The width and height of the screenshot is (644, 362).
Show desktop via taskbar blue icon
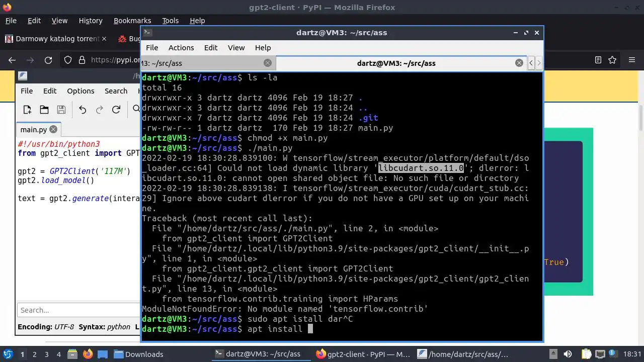103,354
